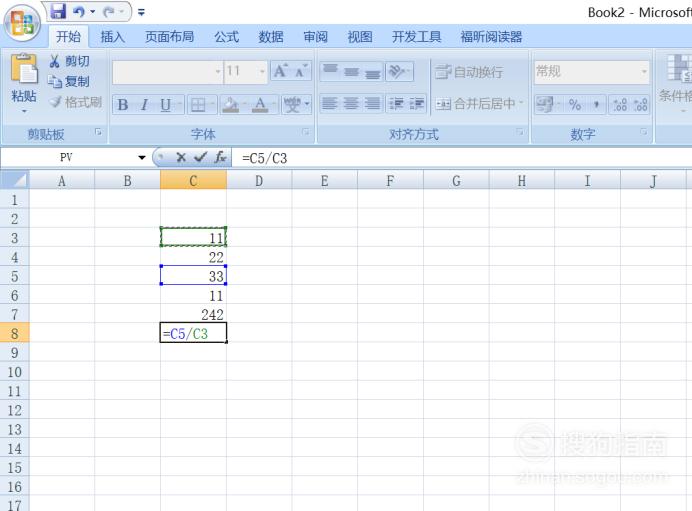Click the 拼音 phonetic guide icon
Viewport: 692px width, 511px height.
tap(292, 105)
